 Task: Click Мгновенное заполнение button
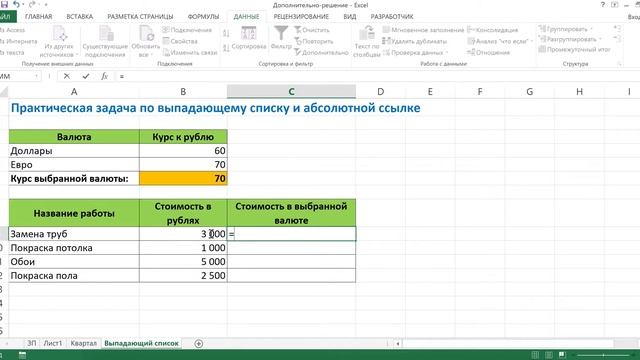[423, 30]
